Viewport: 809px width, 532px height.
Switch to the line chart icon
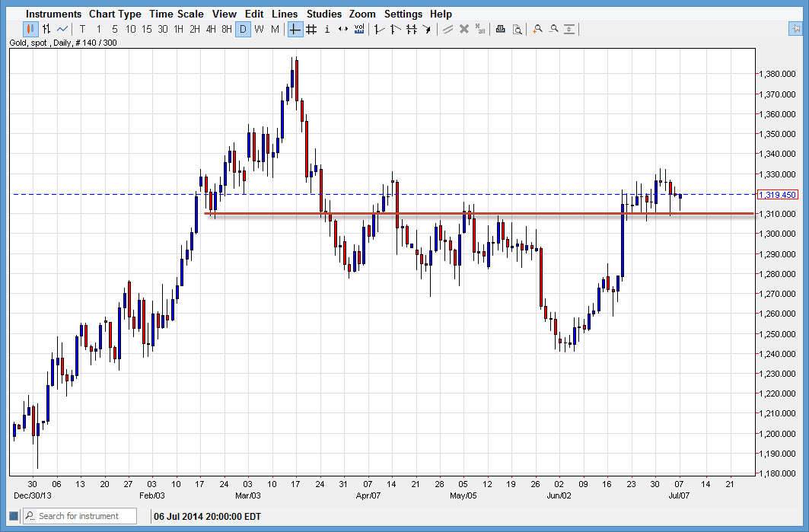[x=62, y=30]
